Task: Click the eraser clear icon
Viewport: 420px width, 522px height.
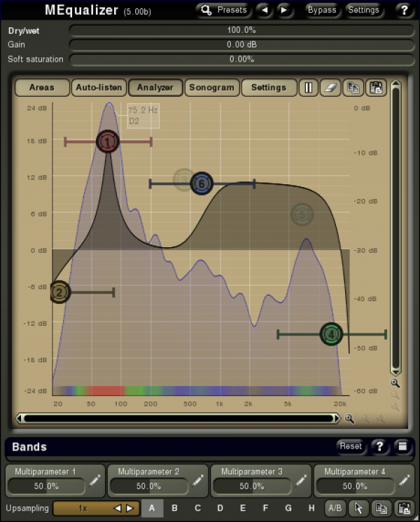Action: (x=330, y=88)
